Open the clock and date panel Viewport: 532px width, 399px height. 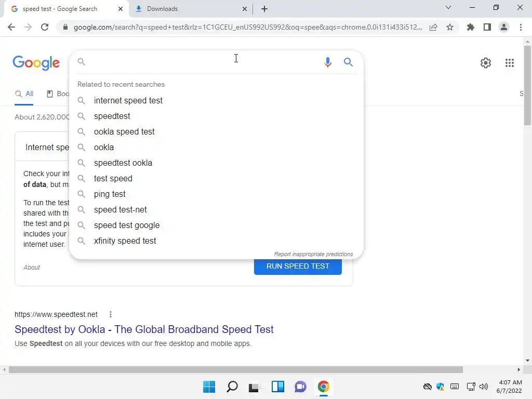(509, 387)
